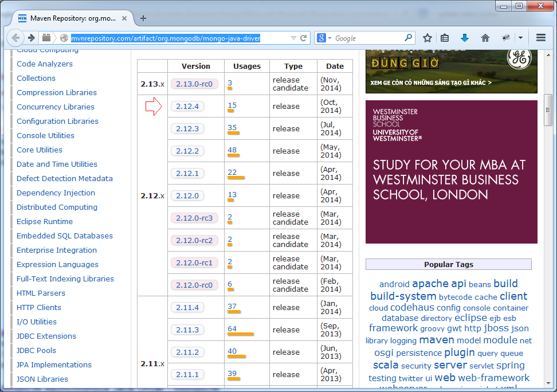
Task: Open Firefox hamburger menu
Action: [x=540, y=38]
